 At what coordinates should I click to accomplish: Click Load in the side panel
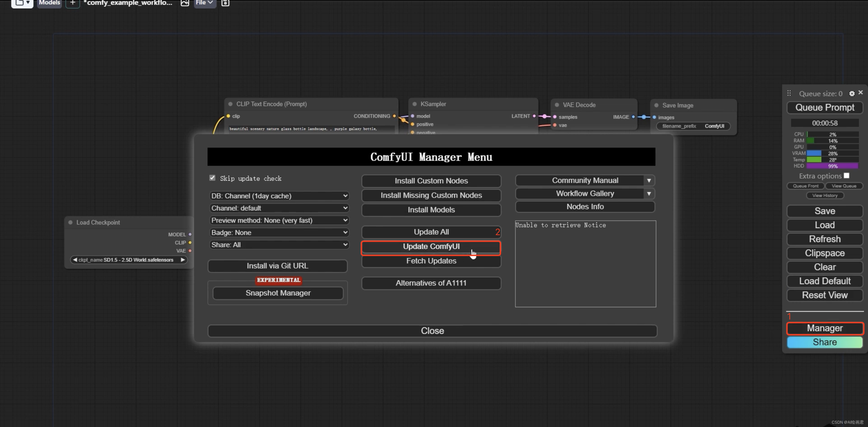coord(825,225)
